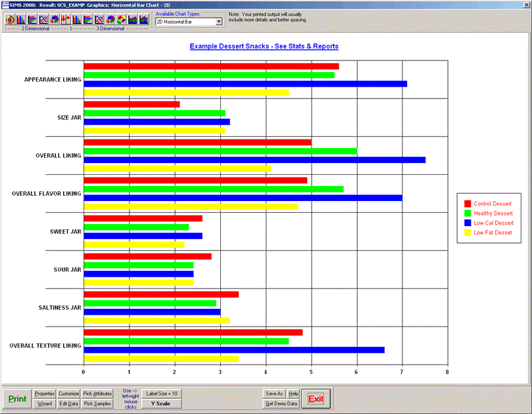Viewport: 532px width, 414px height.
Task: Open the chart title hyperlink
Action: [x=264, y=46]
